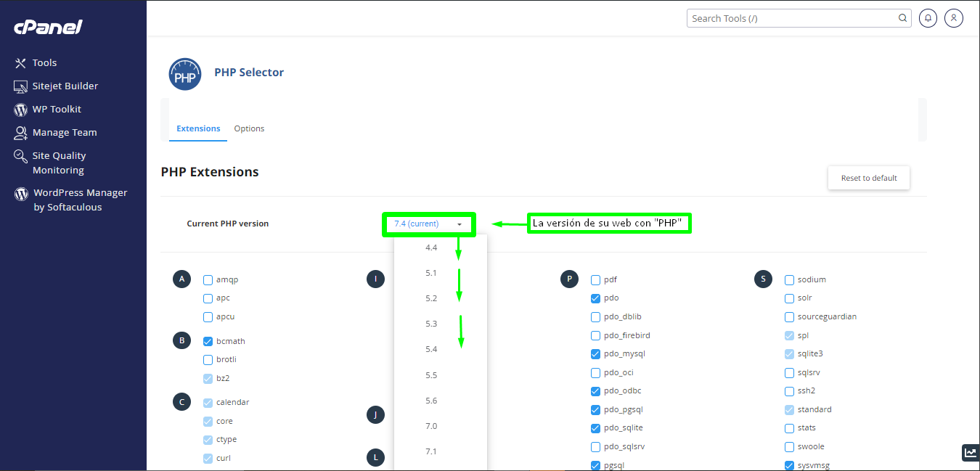980x471 pixels.
Task: Enable the pdo_firebird extension
Action: [x=595, y=335]
